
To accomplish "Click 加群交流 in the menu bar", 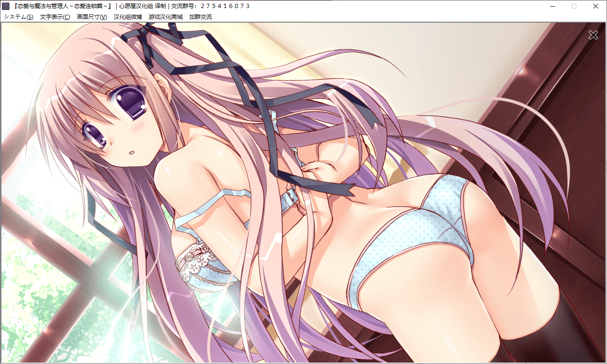I will (x=200, y=17).
